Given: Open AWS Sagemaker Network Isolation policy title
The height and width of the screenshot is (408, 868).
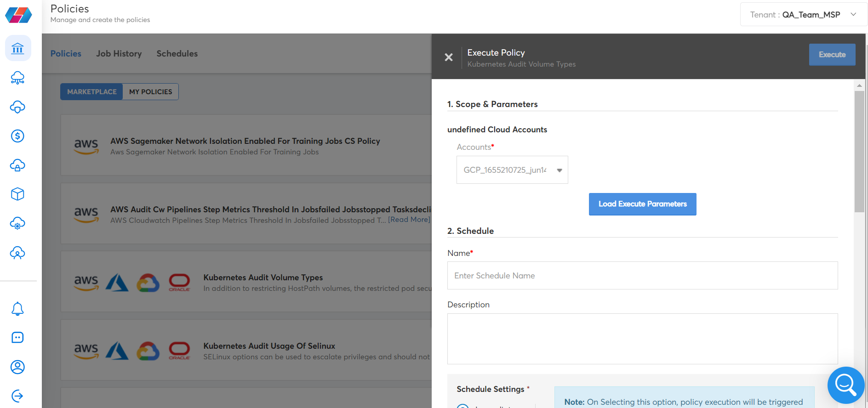Looking at the screenshot, I should coord(245,141).
